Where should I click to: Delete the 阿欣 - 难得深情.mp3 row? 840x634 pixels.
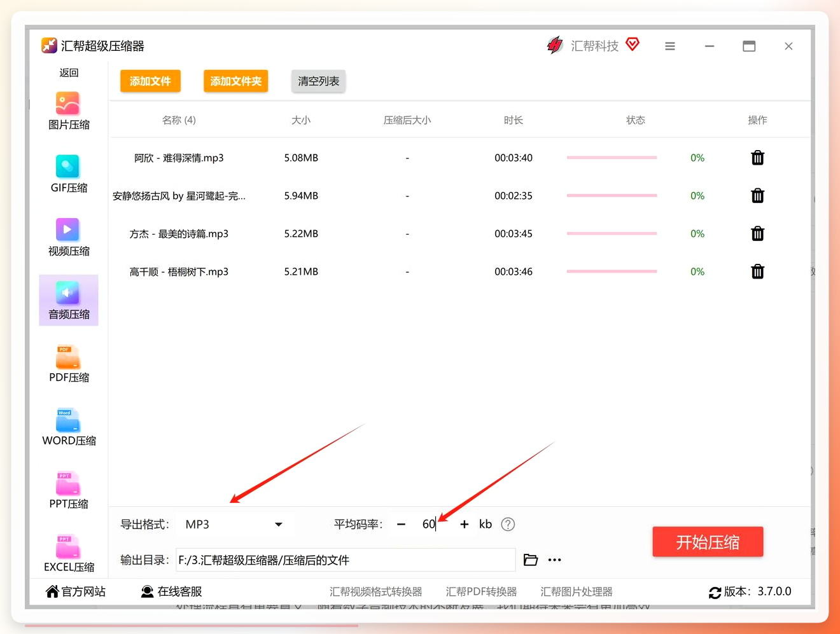coord(757,158)
